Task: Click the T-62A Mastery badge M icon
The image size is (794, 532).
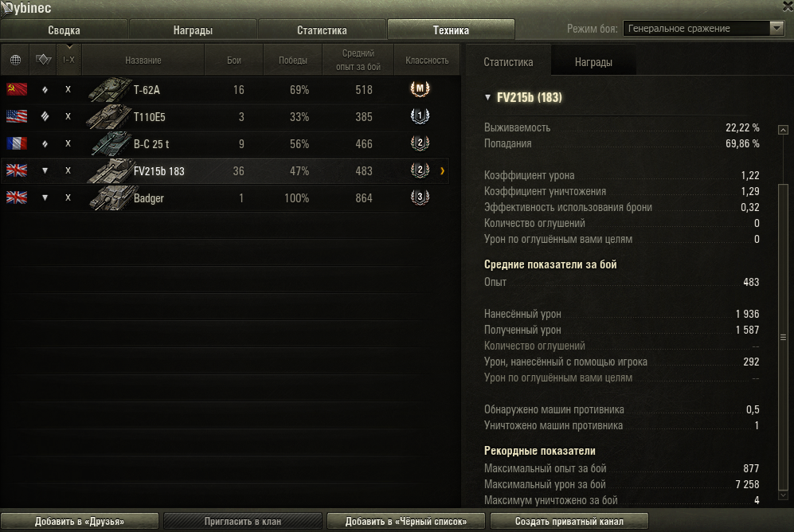Action: click(x=420, y=89)
